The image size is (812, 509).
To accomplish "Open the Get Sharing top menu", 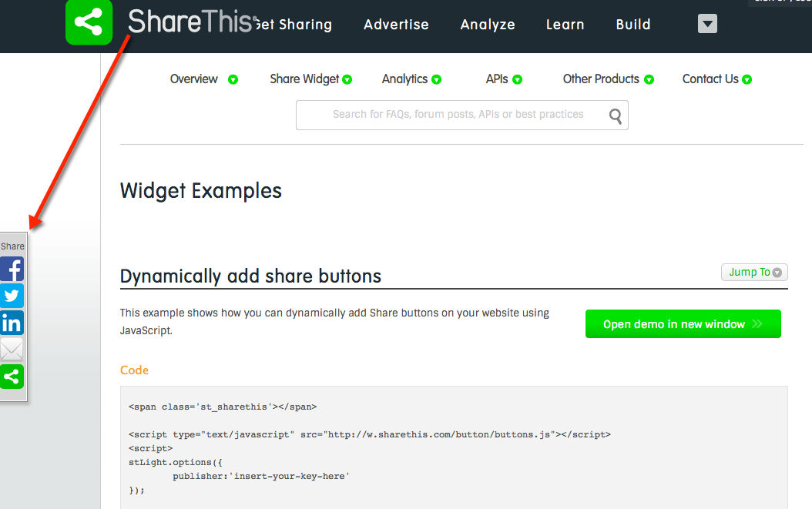I will point(294,25).
